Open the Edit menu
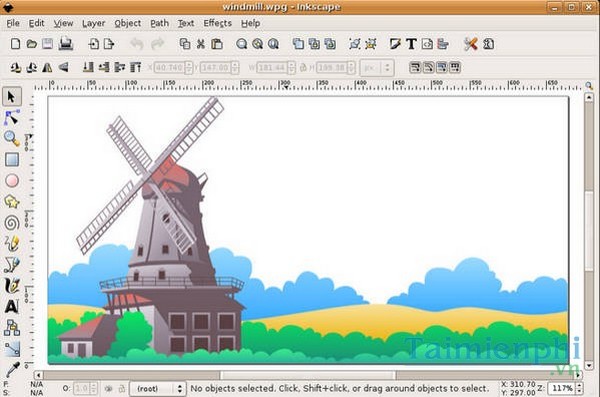Image resolution: width=600 pixels, height=397 pixels. click(36, 23)
